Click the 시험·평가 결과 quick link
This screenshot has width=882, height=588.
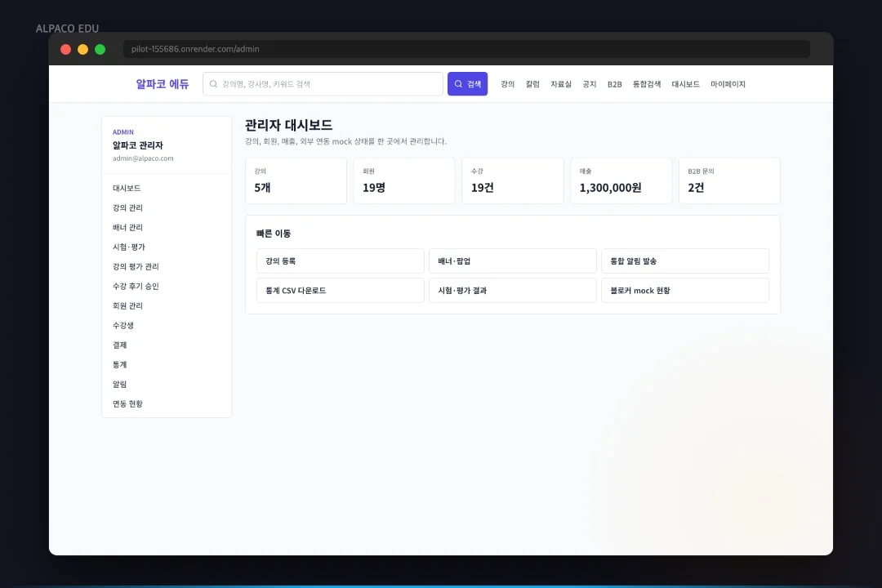coord(512,291)
